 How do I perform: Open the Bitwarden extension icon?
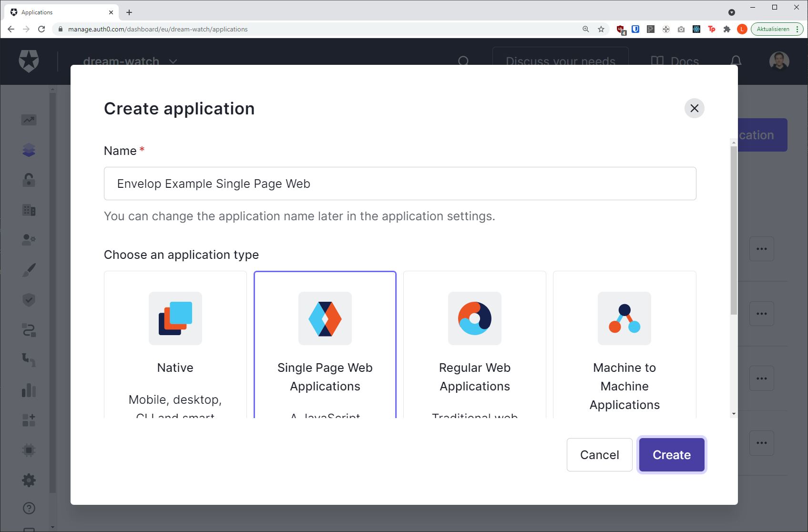635,29
